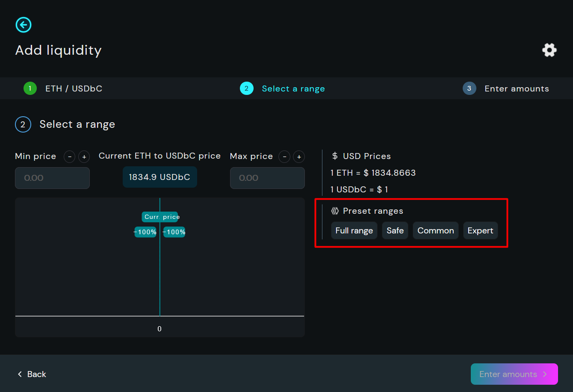The image size is (573, 392).
Task: Choose the Safe preset range
Action: point(395,230)
